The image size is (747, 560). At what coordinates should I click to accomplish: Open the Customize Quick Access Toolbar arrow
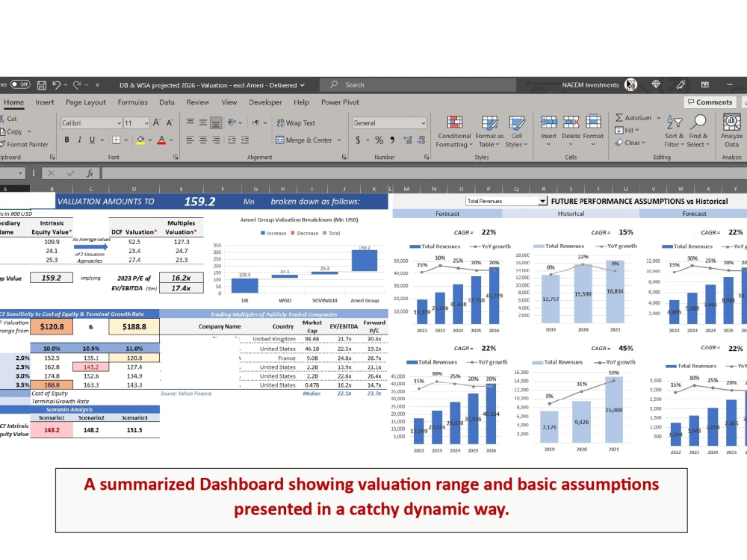[x=97, y=85]
